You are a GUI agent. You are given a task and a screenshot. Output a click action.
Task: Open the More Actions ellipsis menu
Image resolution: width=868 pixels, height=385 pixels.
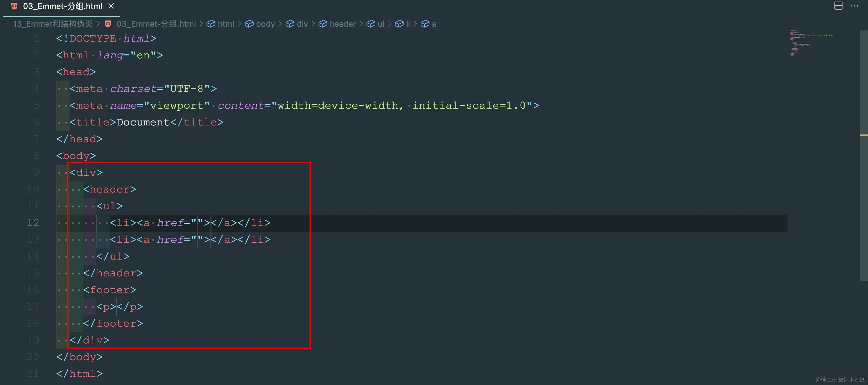coord(854,6)
